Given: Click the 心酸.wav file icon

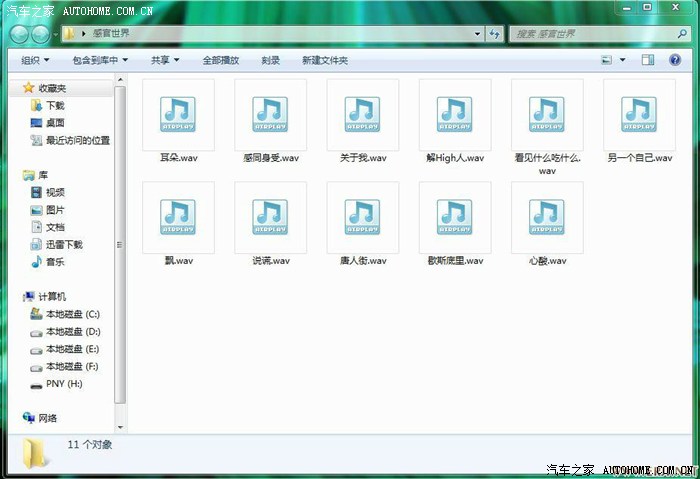Looking at the screenshot, I should 547,218.
